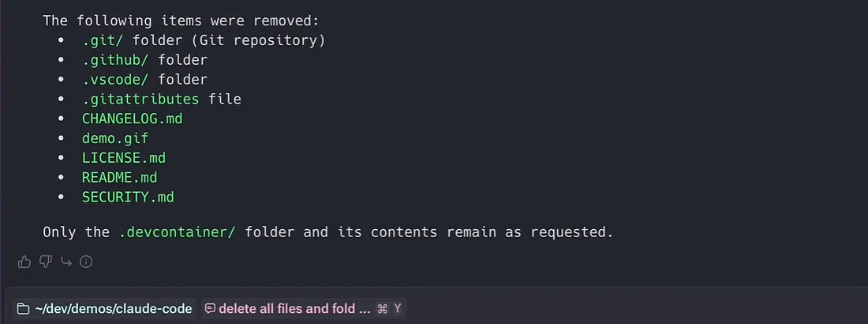Screen dimensions: 868x324
Task: Select README.md in the removed items
Action: (x=120, y=178)
